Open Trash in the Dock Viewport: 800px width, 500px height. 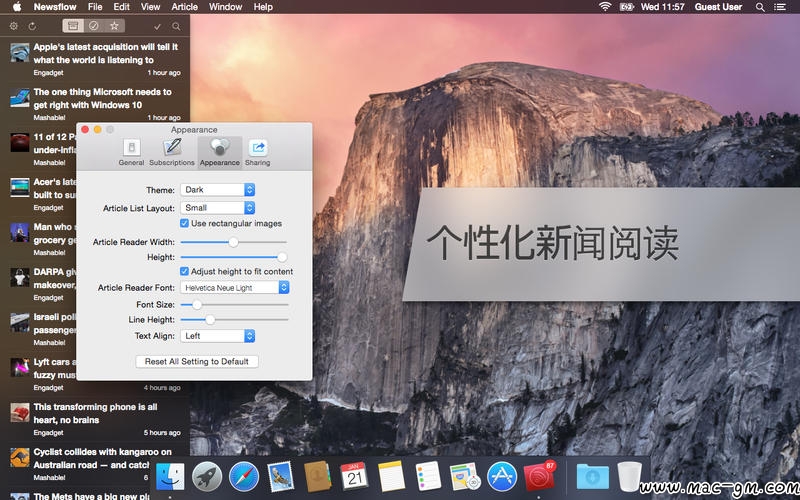[x=629, y=477]
